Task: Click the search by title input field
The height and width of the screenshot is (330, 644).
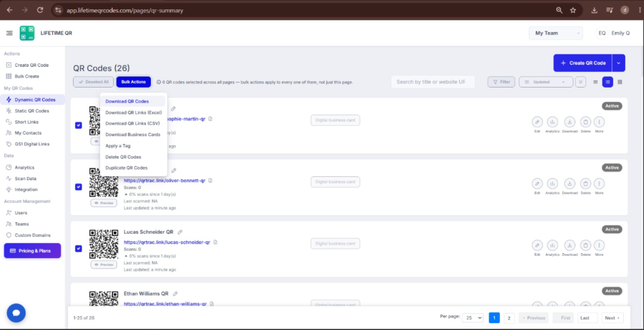Action: point(433,82)
